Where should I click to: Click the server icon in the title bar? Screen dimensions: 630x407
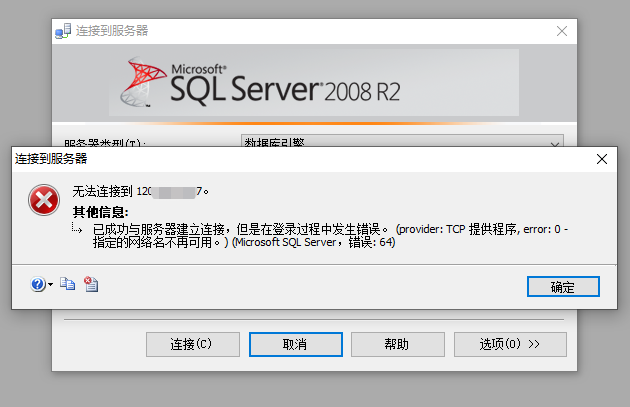[x=63, y=31]
